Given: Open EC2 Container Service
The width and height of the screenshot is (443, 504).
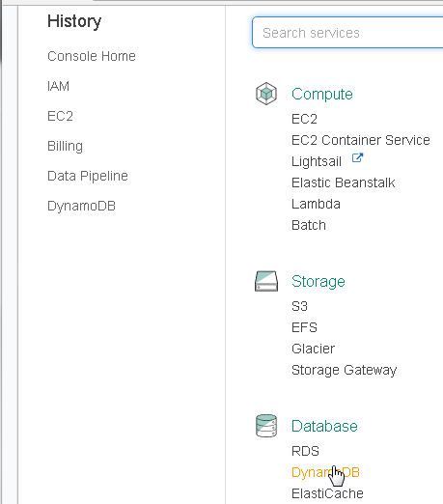Looking at the screenshot, I should 361,140.
